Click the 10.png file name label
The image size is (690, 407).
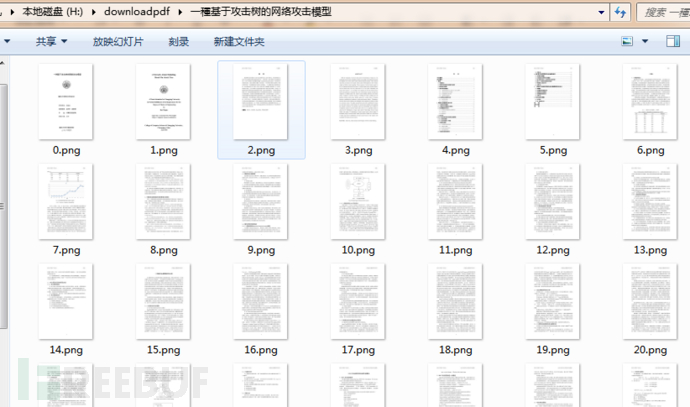[358, 250]
